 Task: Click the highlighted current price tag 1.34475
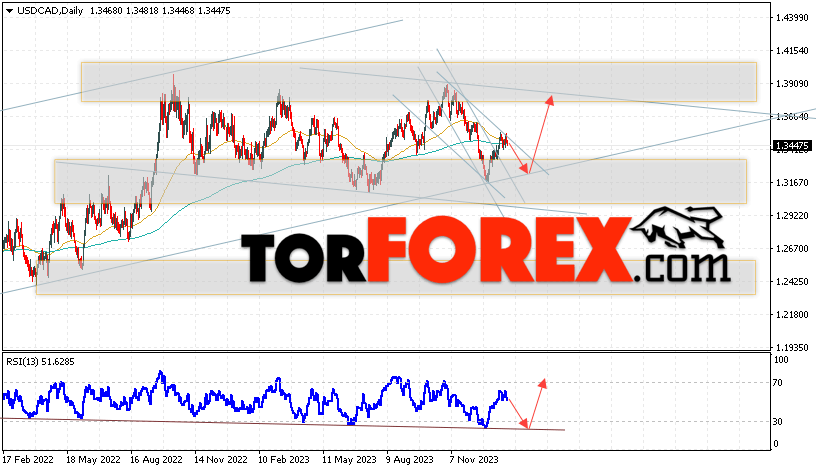coord(792,146)
